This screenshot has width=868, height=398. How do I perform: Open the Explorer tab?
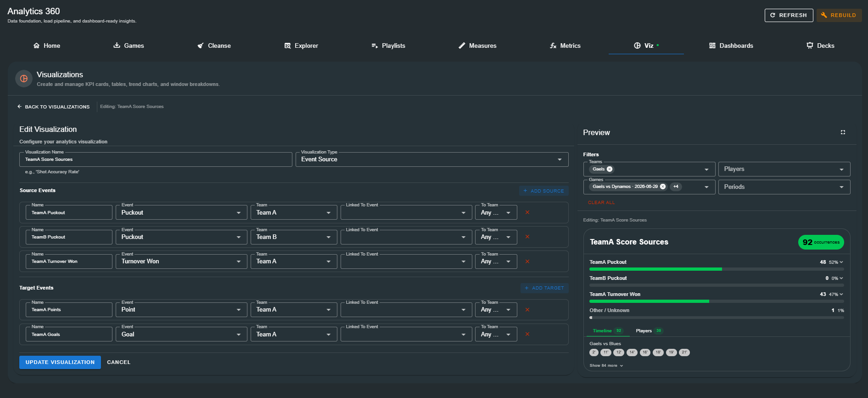coord(301,45)
